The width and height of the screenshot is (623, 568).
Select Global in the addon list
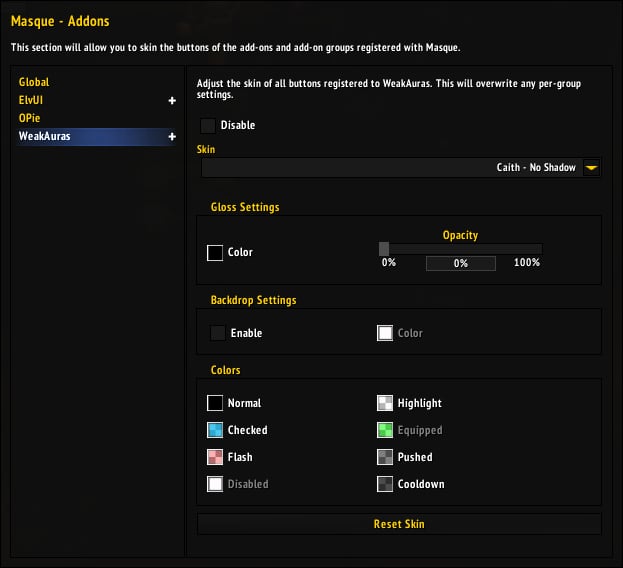point(34,82)
